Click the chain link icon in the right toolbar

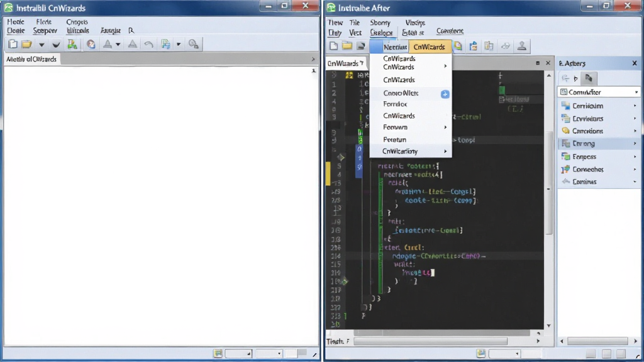point(505,47)
